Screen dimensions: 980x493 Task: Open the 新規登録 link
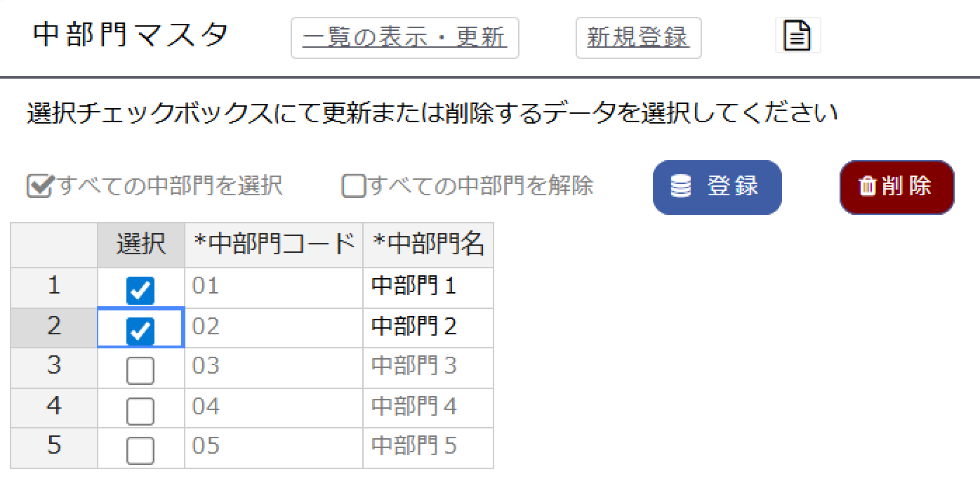click(637, 34)
